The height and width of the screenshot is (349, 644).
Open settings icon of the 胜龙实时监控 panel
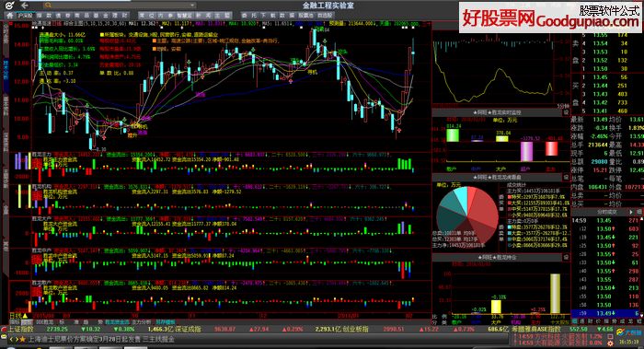[x=566, y=112]
